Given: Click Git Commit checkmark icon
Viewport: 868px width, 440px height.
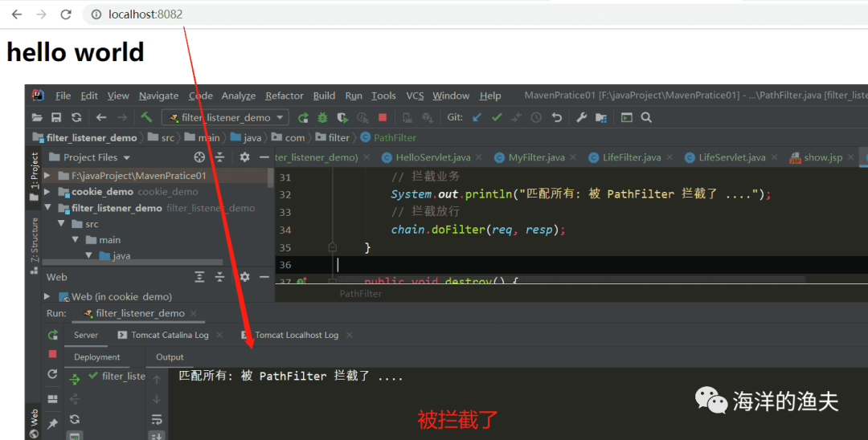Looking at the screenshot, I should pos(497,117).
